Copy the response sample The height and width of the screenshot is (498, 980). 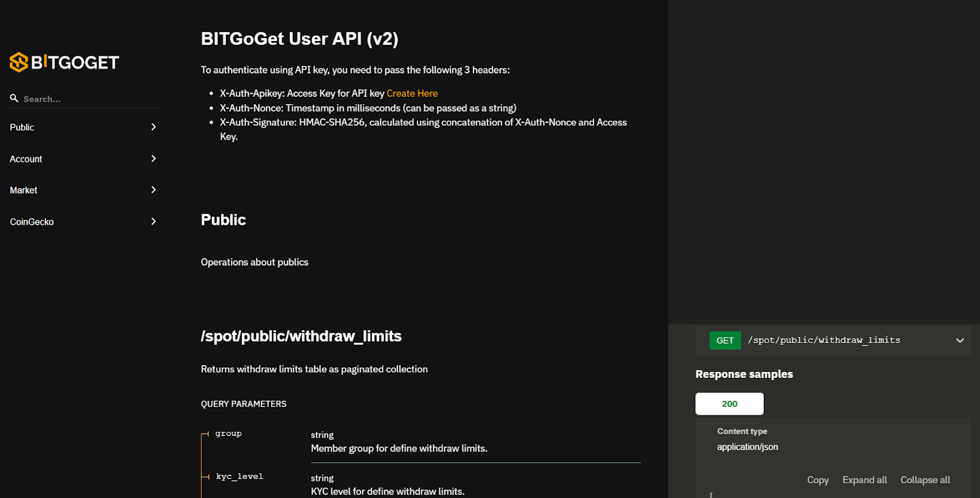(x=817, y=480)
